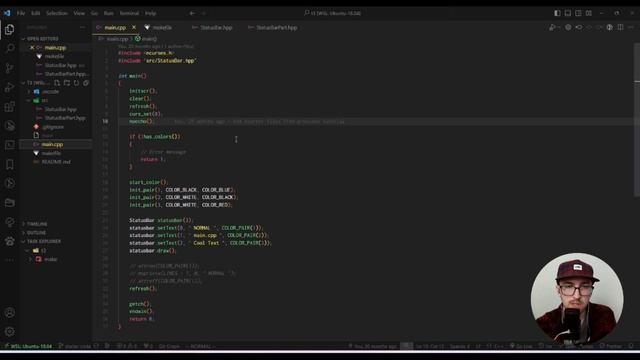Screen dimensions: 640x360
Task: Click the command center search box in the title bar
Action: (x=333, y=13)
